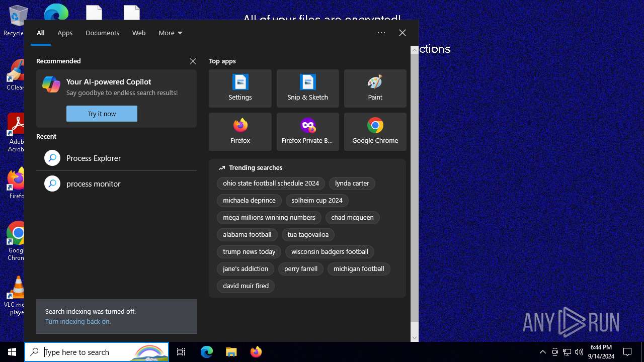The height and width of the screenshot is (362, 644).
Task: Search trending michaela deprince
Action: (250, 201)
